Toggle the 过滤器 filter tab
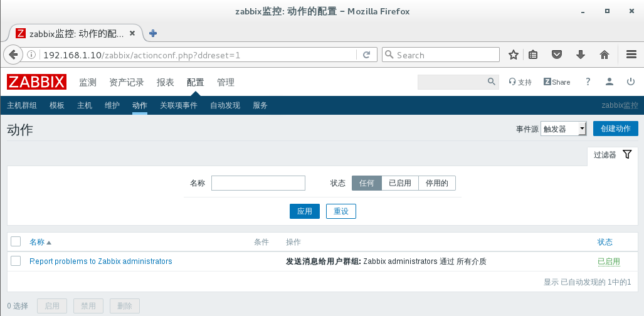This screenshot has height=316, width=644. [x=613, y=155]
